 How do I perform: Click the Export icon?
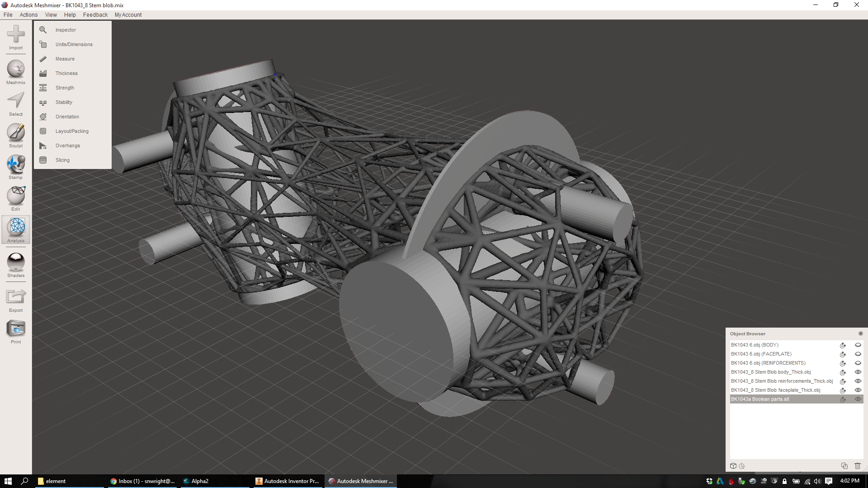(16, 297)
